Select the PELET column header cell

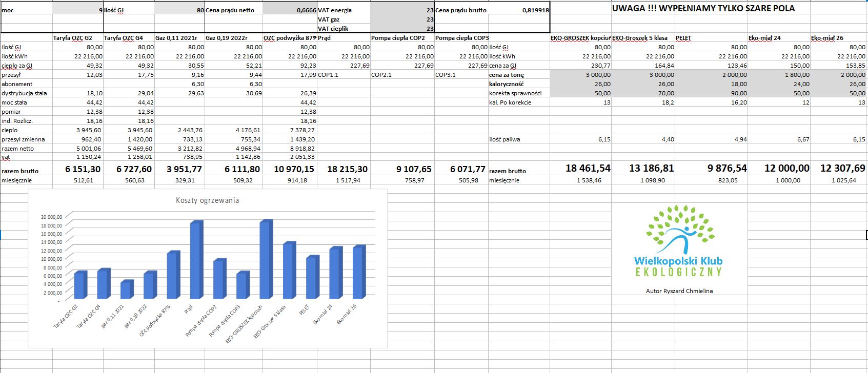[x=711, y=37]
